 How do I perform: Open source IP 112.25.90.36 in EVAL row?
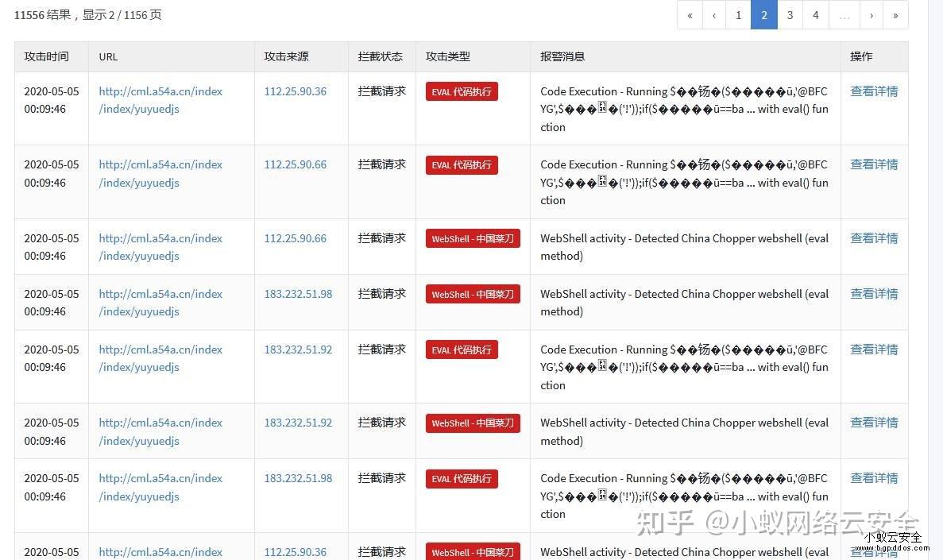coord(296,91)
